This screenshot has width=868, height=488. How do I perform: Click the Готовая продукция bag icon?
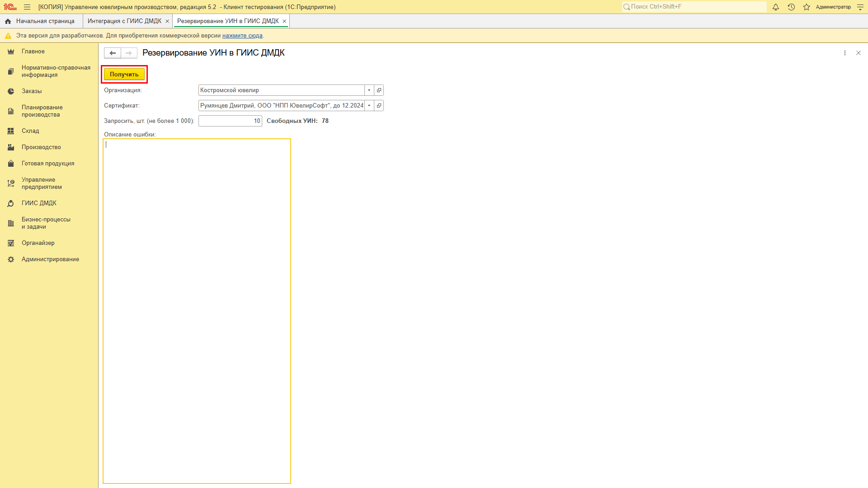click(x=11, y=164)
